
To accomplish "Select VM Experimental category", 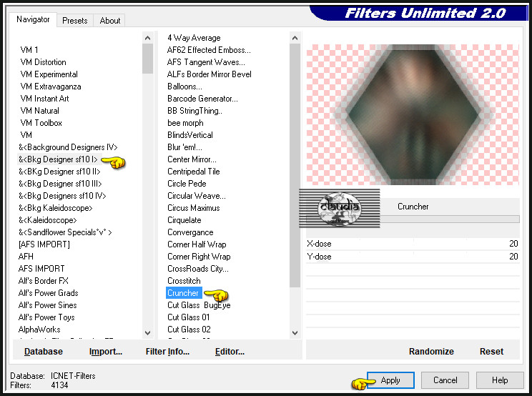I will (49, 74).
